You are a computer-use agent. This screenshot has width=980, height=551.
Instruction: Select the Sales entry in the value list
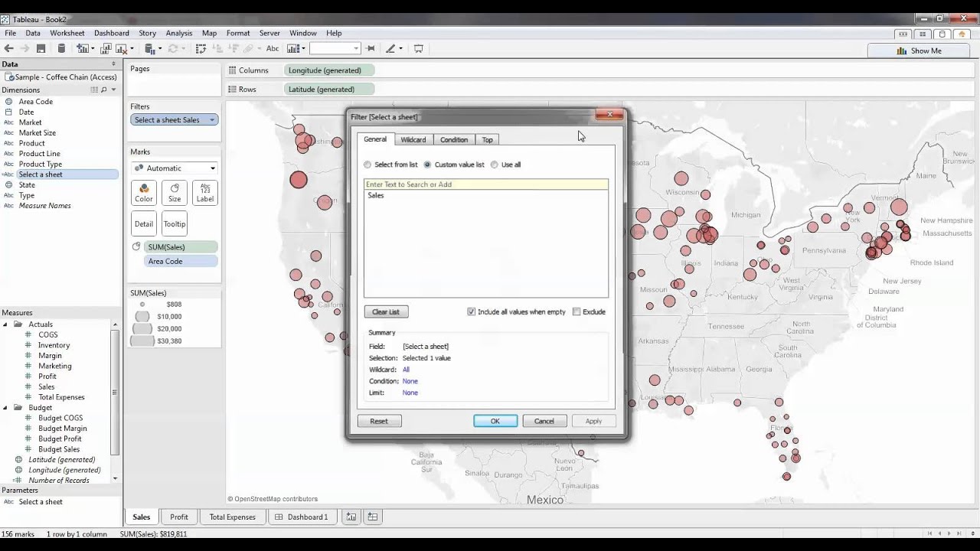(x=376, y=196)
